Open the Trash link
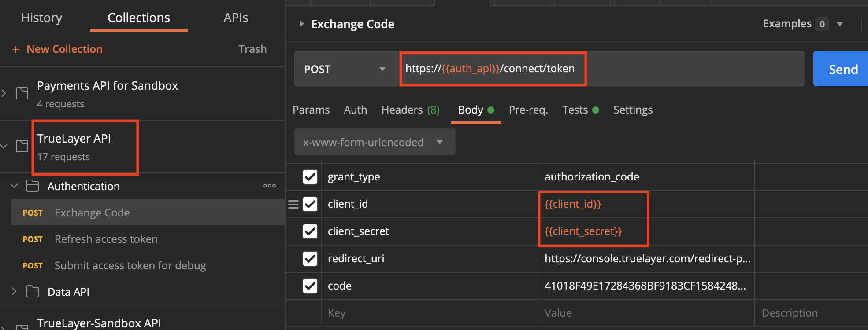Viewport: 868px width, 330px height. [x=252, y=49]
